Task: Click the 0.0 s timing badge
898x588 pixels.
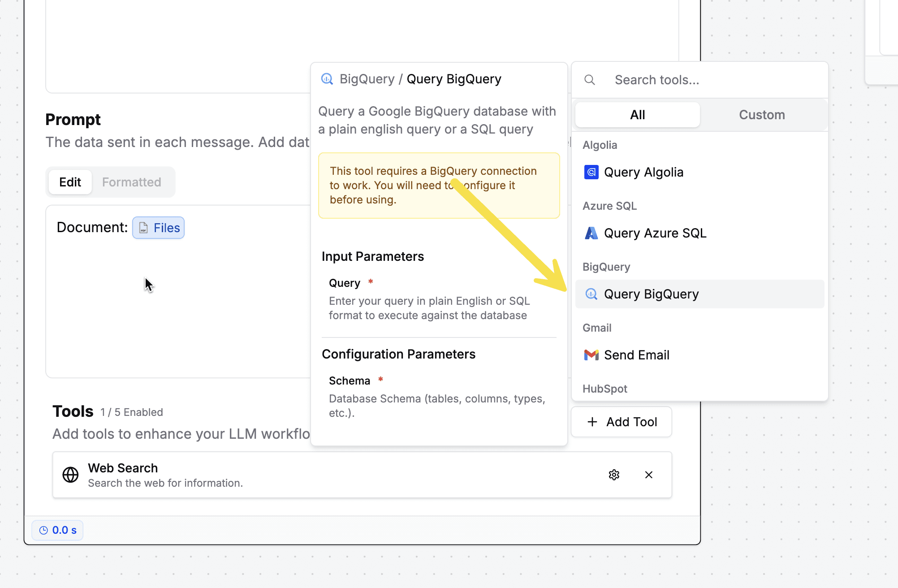Action: pyautogui.click(x=57, y=530)
